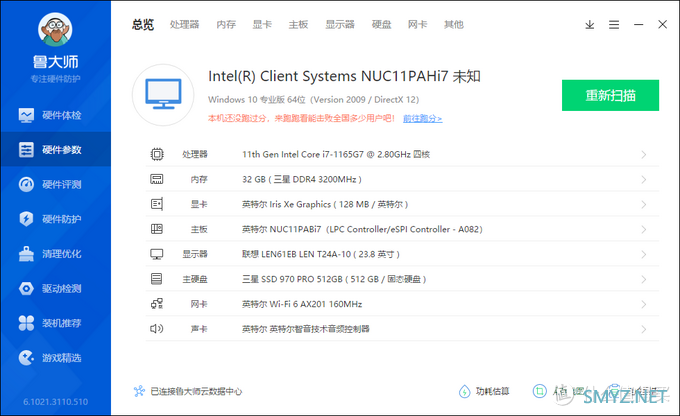Switch to the 主板 tab
Screen dimensions: 680x416
click(298, 25)
